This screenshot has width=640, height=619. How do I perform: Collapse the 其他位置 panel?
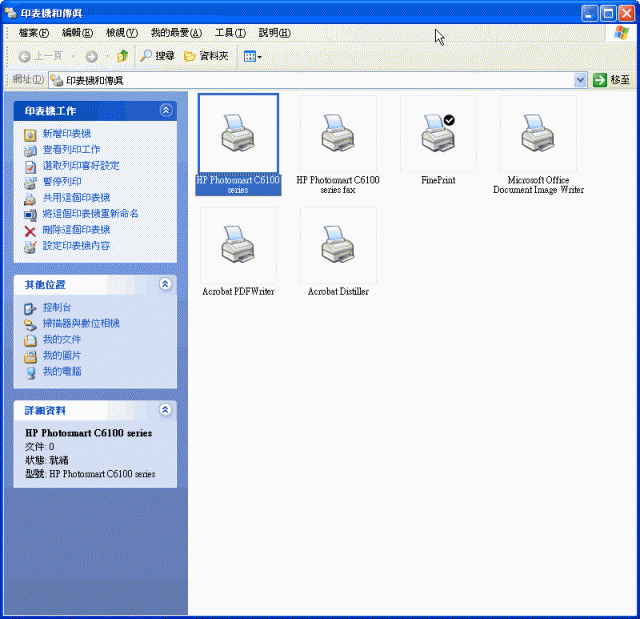(165, 284)
